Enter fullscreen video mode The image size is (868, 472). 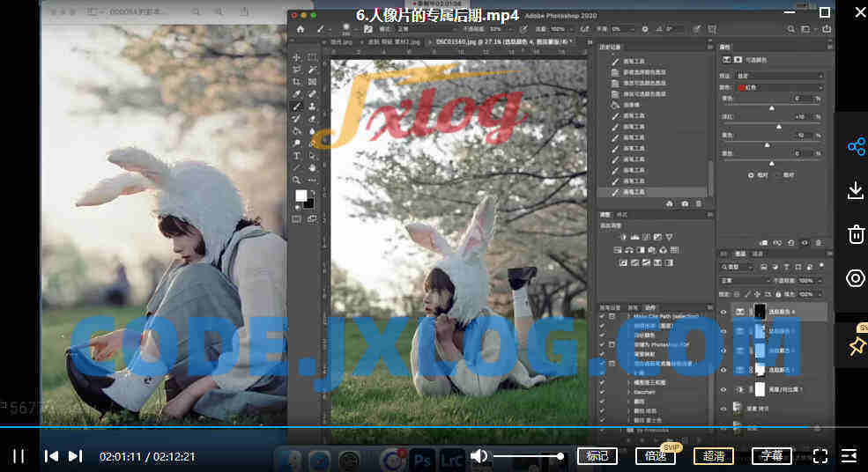pos(820,455)
